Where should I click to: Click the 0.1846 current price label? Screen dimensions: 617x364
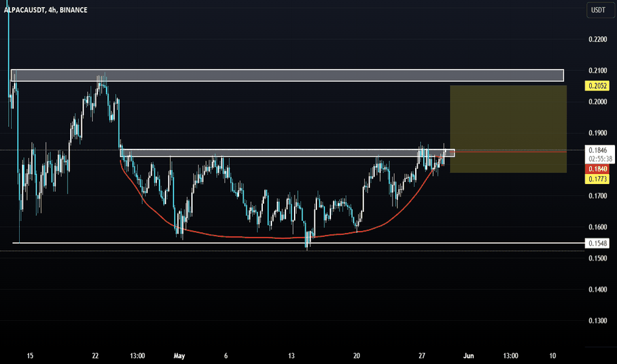point(598,150)
